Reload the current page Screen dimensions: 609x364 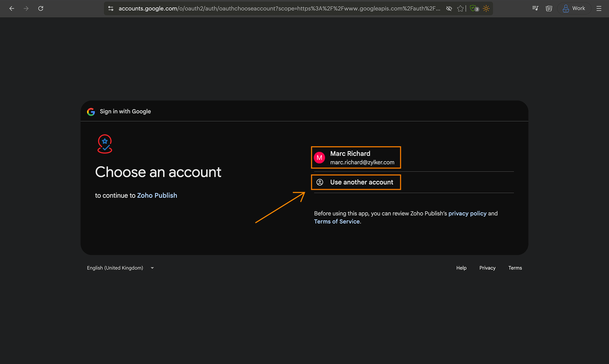click(x=41, y=8)
